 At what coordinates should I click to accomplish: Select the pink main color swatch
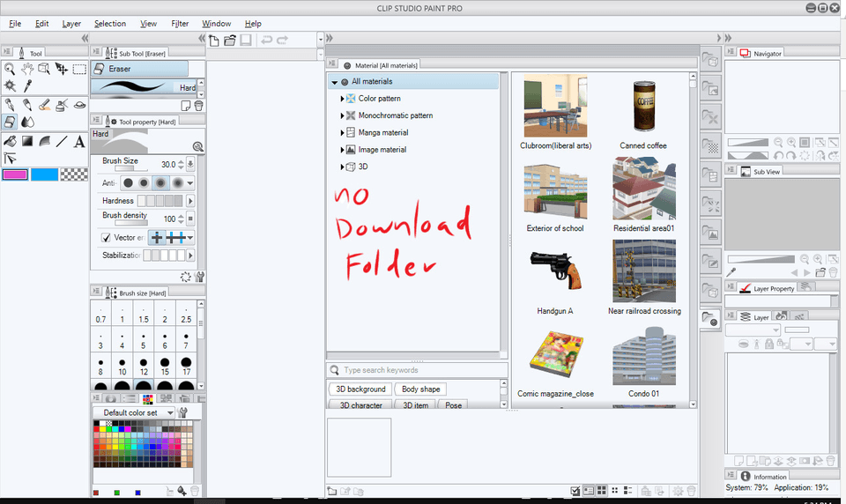tap(15, 174)
